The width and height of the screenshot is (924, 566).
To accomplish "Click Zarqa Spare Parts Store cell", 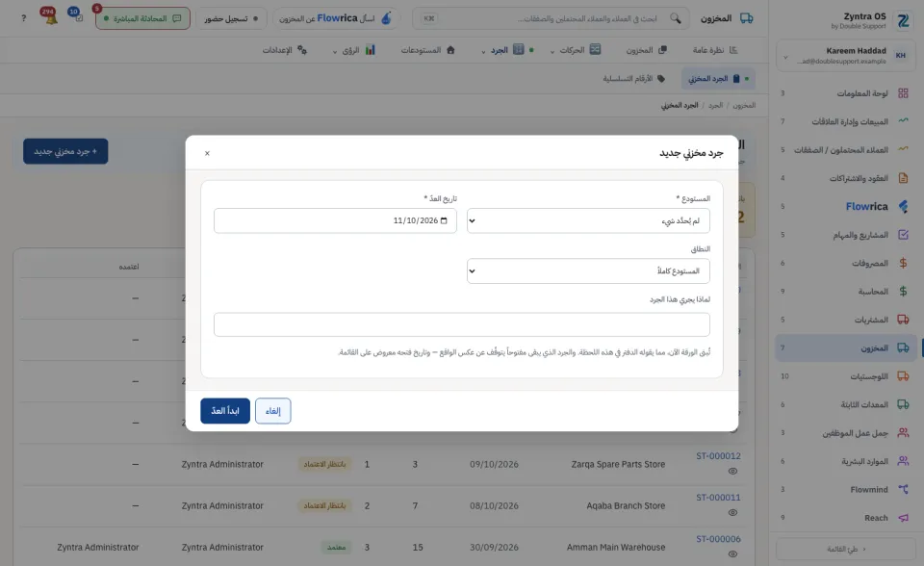I will pos(618,465).
